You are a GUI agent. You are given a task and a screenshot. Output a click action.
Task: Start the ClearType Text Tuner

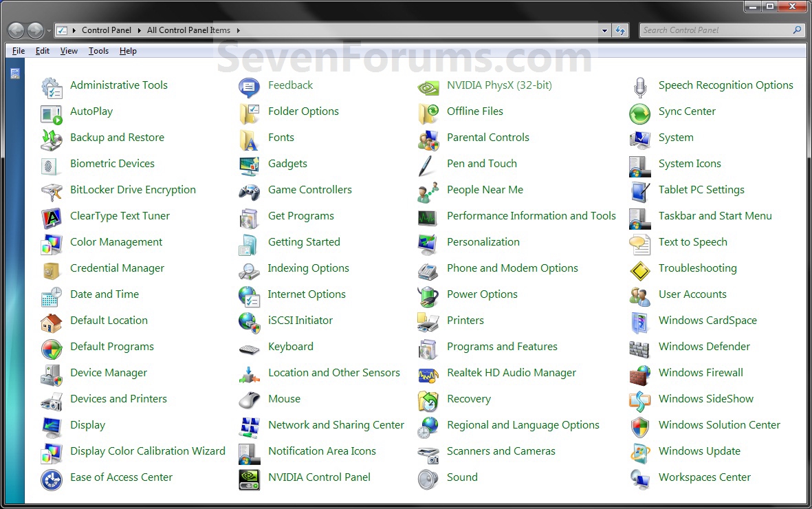click(x=120, y=215)
